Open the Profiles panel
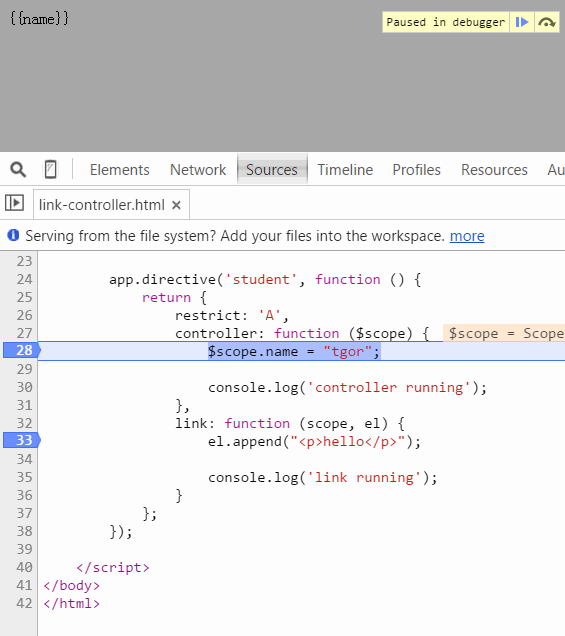Viewport: 565px width, 636px height. [x=417, y=170]
